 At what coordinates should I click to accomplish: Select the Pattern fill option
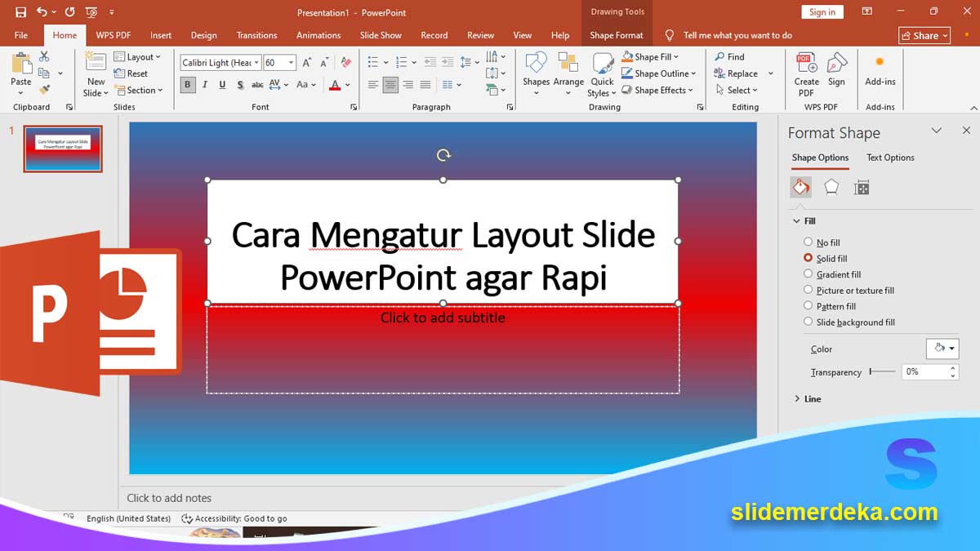click(x=830, y=306)
